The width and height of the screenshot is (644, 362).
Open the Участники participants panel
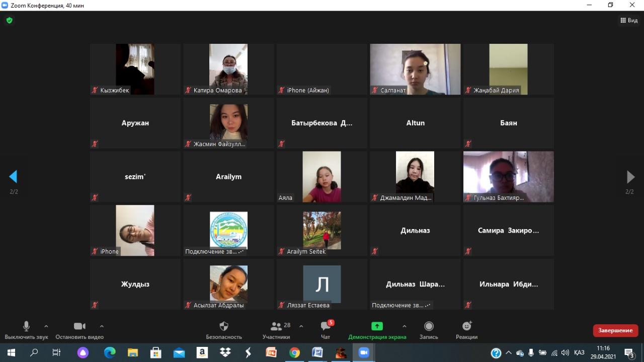tap(276, 326)
